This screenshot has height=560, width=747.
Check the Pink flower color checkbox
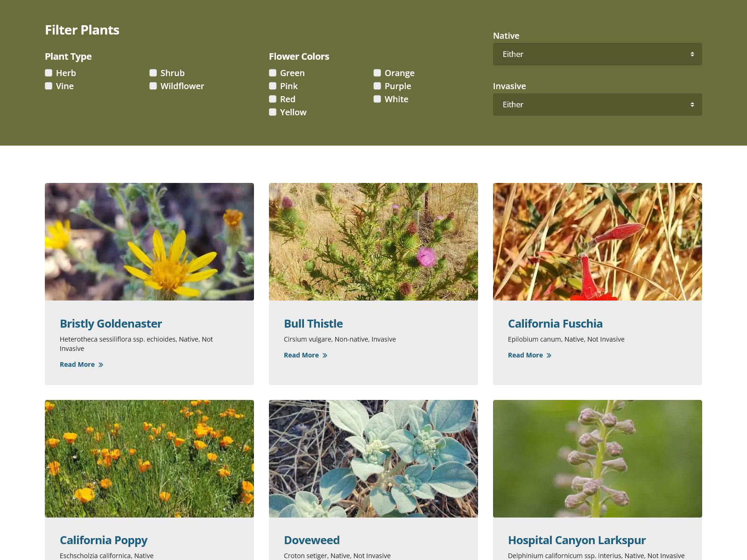tap(273, 86)
